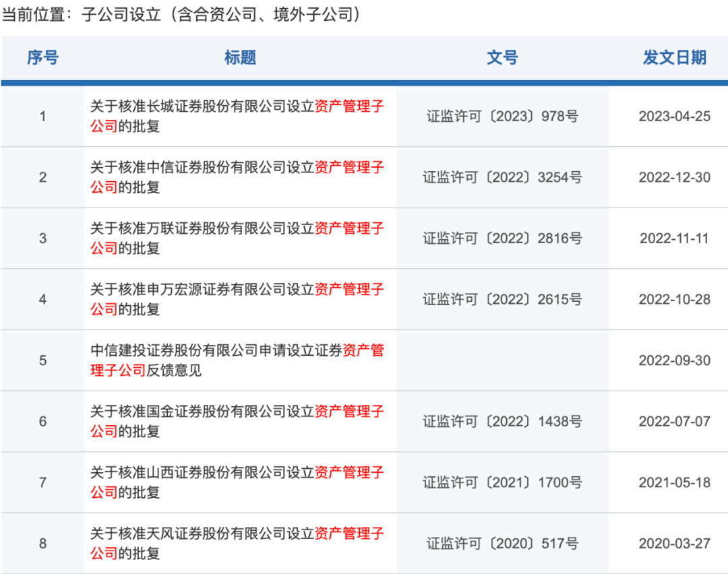Click serial number 6 in 国金证券 row

(42, 421)
